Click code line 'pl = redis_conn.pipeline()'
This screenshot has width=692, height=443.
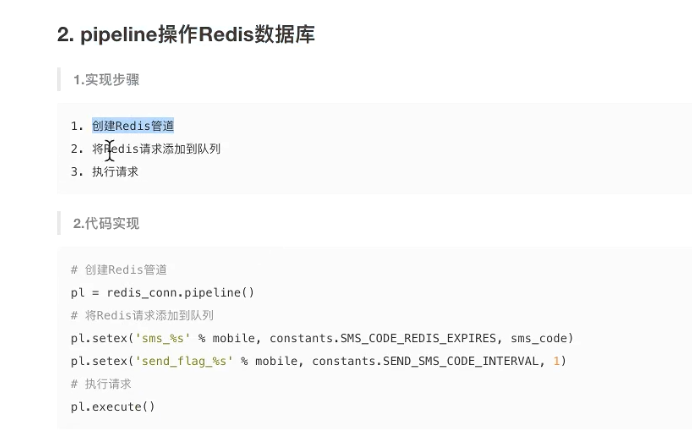162,293
